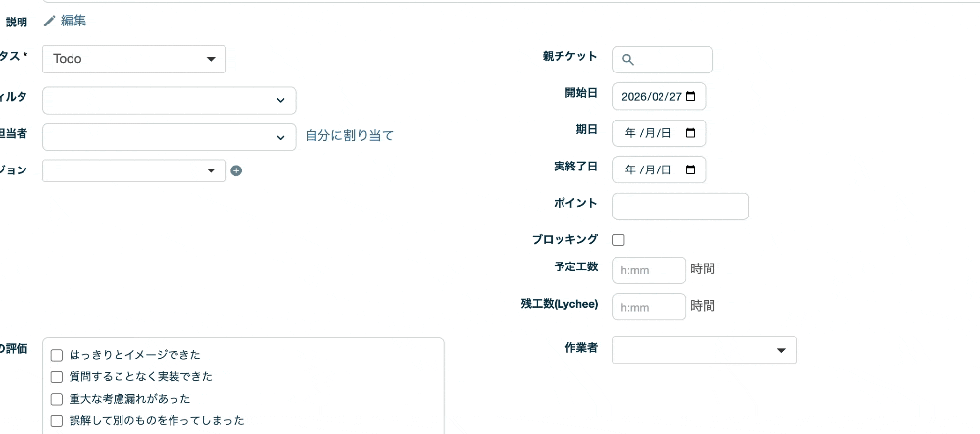980x434 pixels.
Task: Click the 予定工数 h:mm input field
Action: tap(649, 270)
